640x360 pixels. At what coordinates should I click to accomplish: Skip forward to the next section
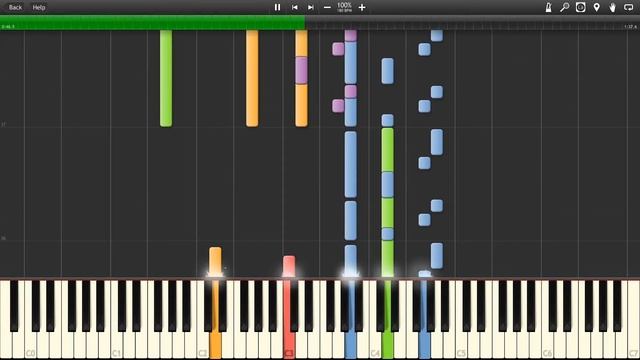coord(311,7)
